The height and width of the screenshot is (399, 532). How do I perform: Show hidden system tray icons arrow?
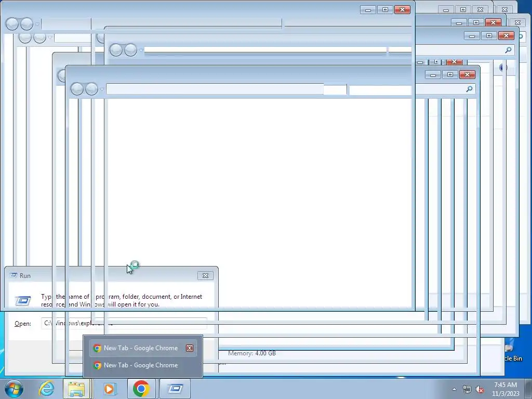(x=454, y=389)
